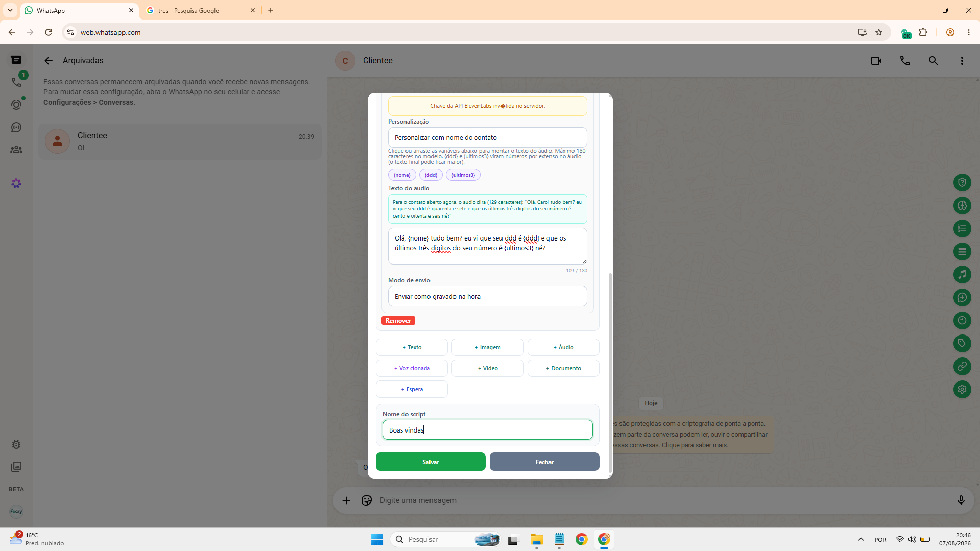Click the green link extension icon

[962, 366]
